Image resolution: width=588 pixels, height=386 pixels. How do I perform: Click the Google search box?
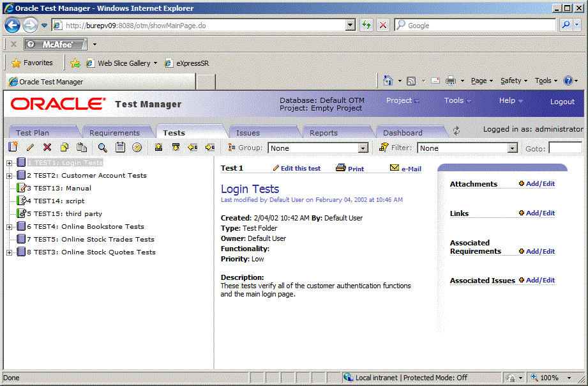click(475, 25)
